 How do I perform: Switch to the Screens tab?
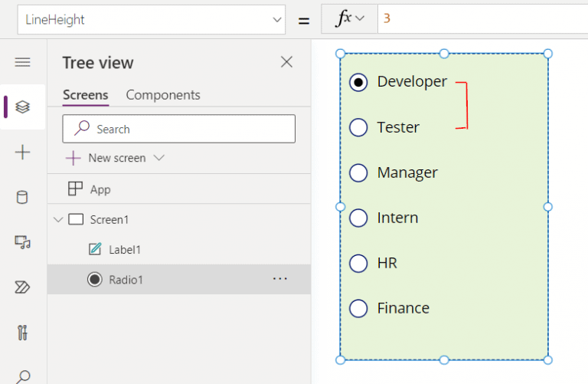86,95
